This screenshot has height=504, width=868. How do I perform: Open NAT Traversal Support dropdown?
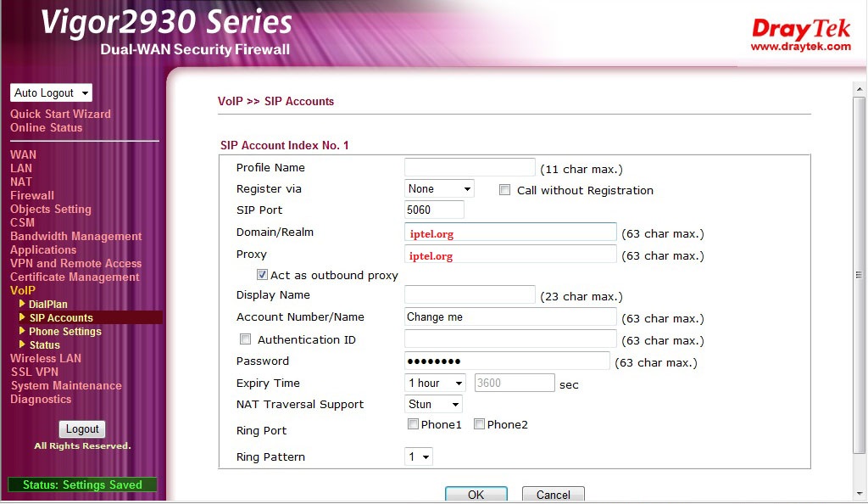click(x=433, y=405)
